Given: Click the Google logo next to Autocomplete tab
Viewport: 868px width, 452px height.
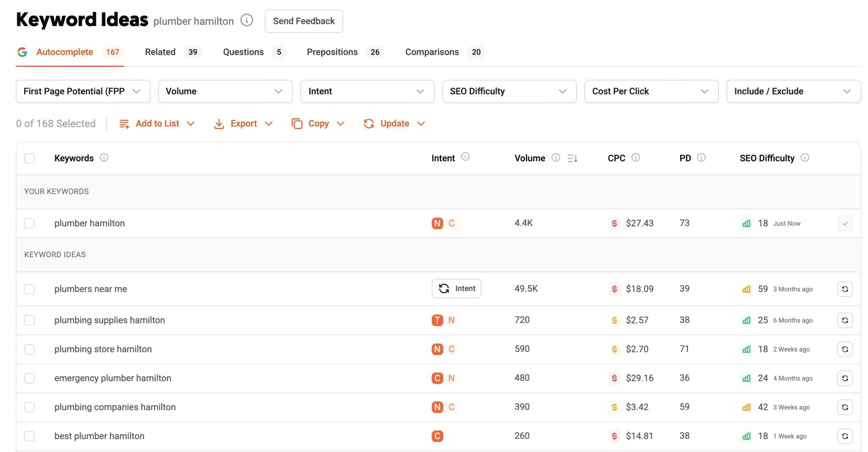Looking at the screenshot, I should (22, 52).
